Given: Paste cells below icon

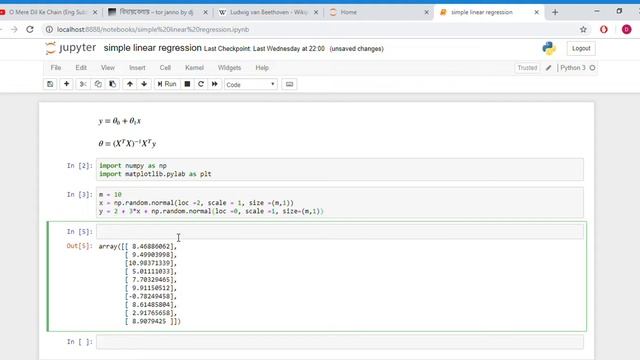Looking at the screenshot, I should pyautogui.click(x=112, y=84).
